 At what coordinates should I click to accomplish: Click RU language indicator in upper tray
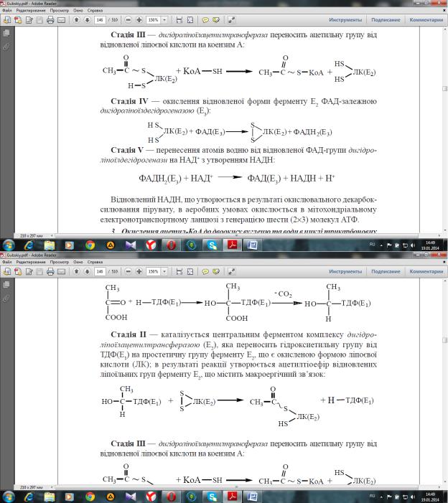click(x=373, y=245)
